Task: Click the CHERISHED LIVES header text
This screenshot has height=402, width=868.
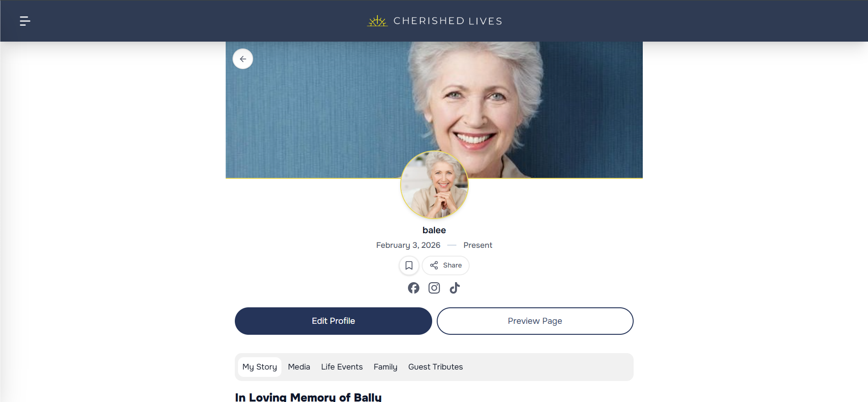Action: 448,21
